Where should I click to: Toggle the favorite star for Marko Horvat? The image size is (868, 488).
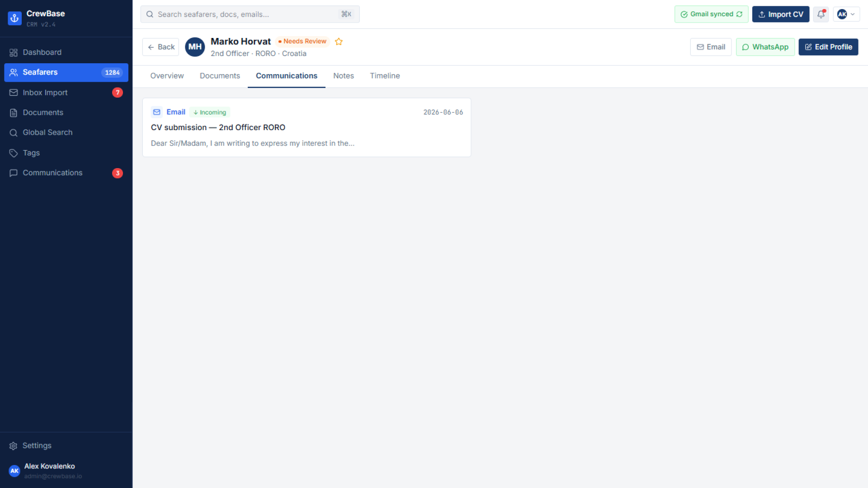[x=339, y=42]
